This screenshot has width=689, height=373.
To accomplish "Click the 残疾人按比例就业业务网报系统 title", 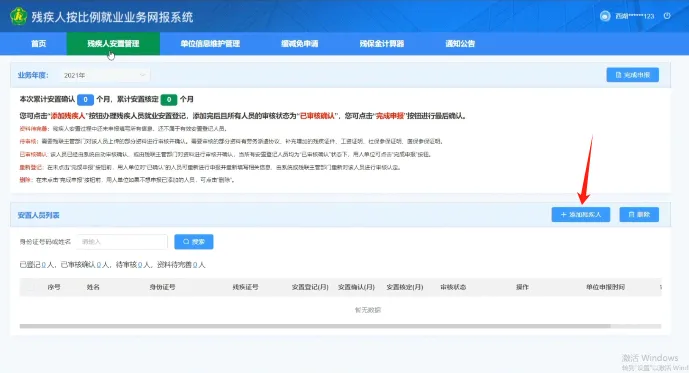I will tap(112, 17).
